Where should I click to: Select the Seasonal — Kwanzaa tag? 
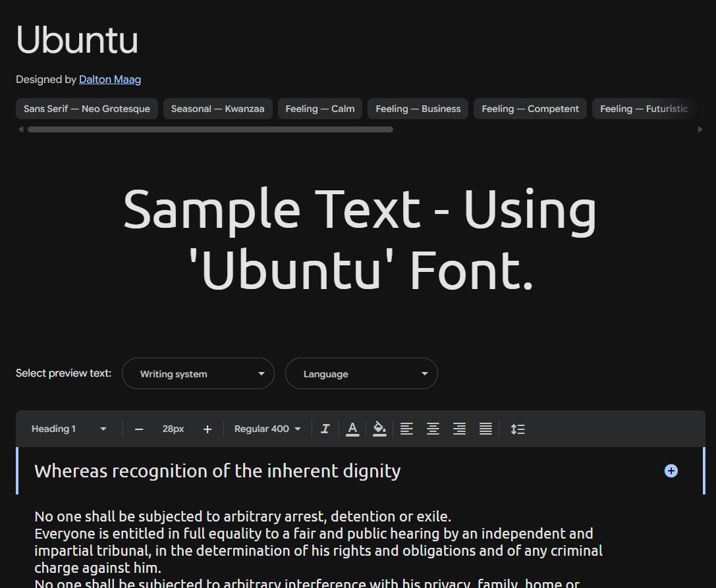(x=218, y=109)
